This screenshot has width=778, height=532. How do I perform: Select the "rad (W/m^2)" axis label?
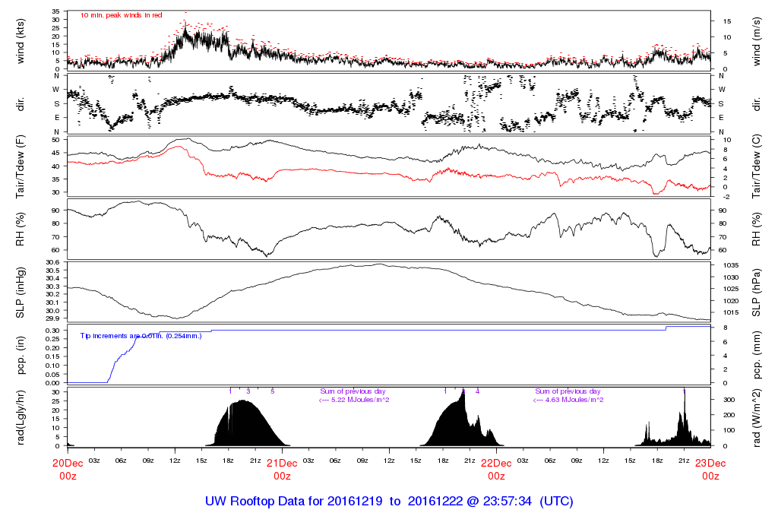(756, 418)
